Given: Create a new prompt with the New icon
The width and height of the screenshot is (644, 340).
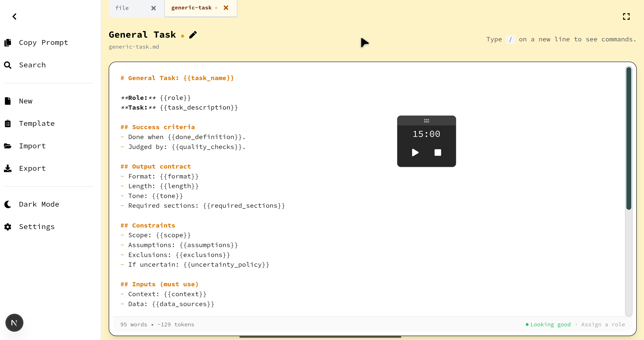Looking at the screenshot, I should click(7, 101).
